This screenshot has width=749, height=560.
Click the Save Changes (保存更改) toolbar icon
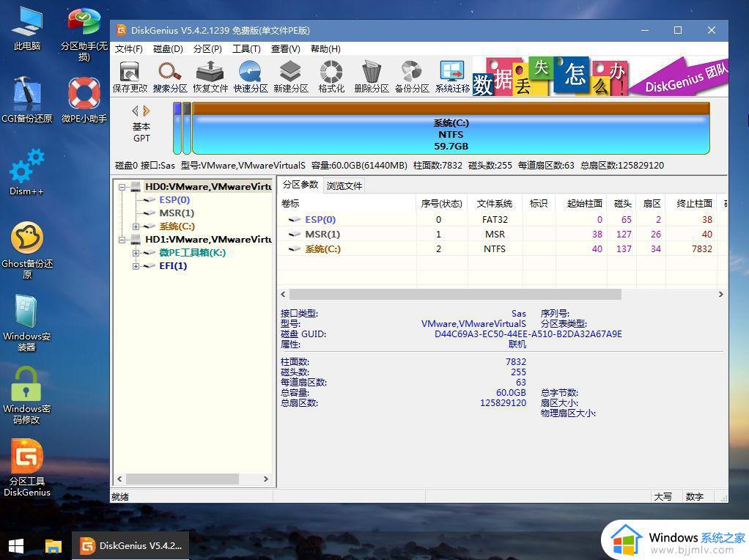coord(130,76)
